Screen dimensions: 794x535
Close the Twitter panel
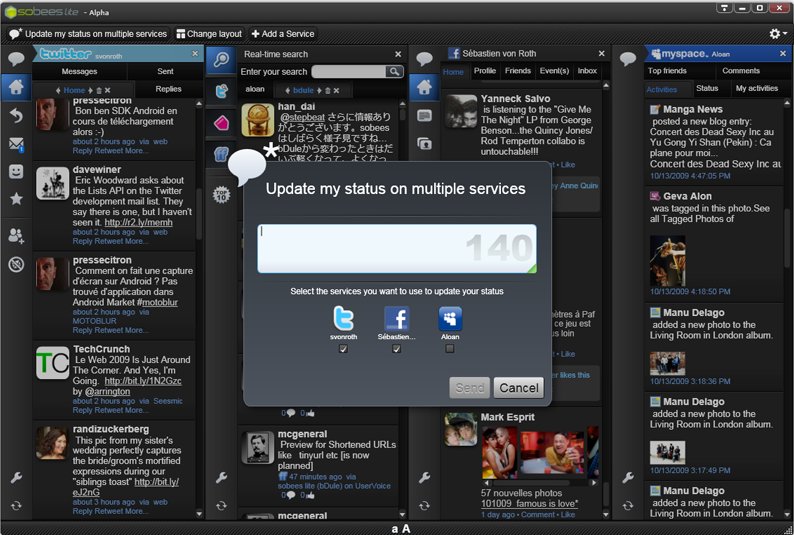(x=195, y=54)
